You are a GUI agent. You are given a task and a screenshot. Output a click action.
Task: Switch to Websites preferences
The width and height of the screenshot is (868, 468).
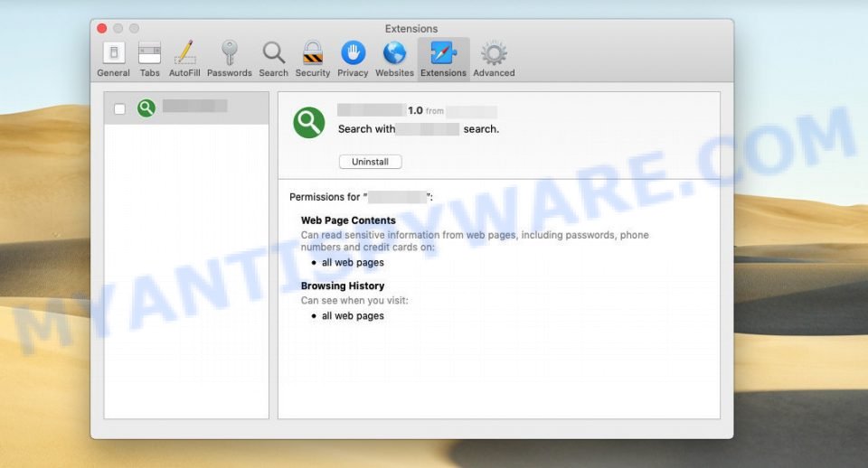coord(394,60)
